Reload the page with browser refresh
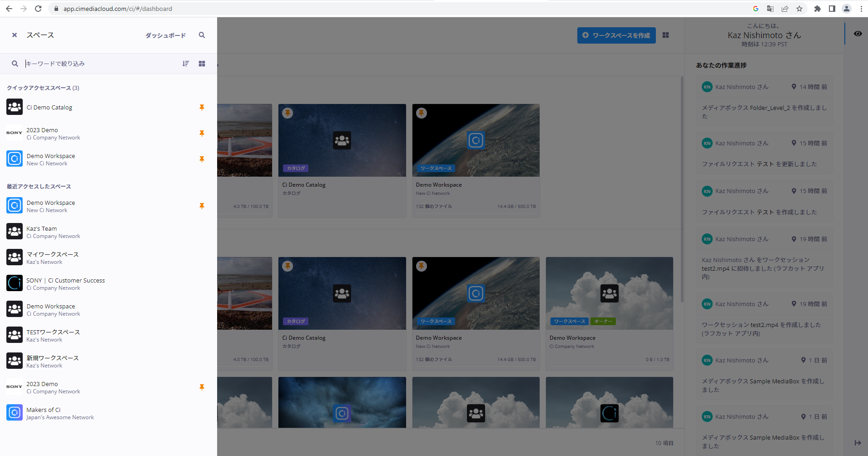Screen dimensions: 868x456 click(x=38, y=9)
